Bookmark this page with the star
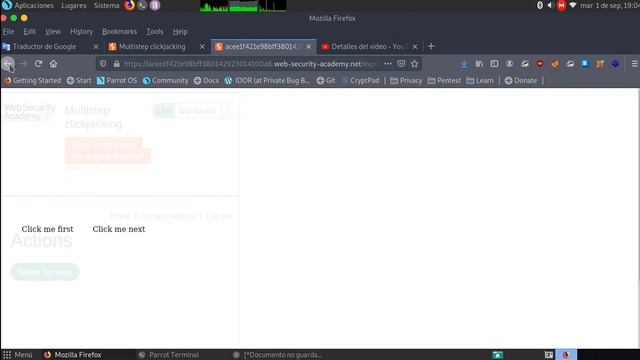Image resolution: width=640 pixels, height=360 pixels. (x=415, y=64)
